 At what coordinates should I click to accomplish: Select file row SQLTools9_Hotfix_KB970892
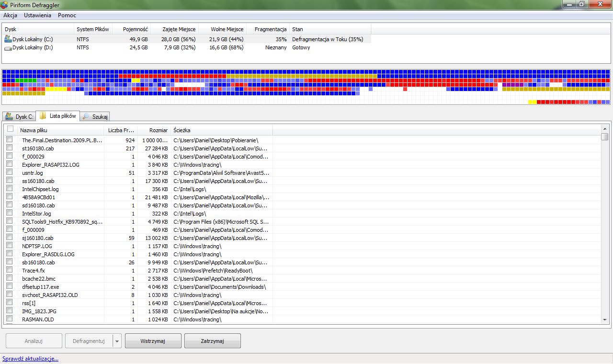click(139, 222)
